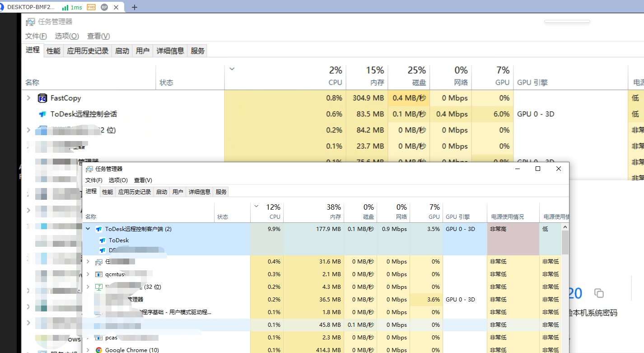Switch to 应用历史记录 tab in the back Task Manager
The width and height of the screenshot is (644, 353).
tap(88, 51)
